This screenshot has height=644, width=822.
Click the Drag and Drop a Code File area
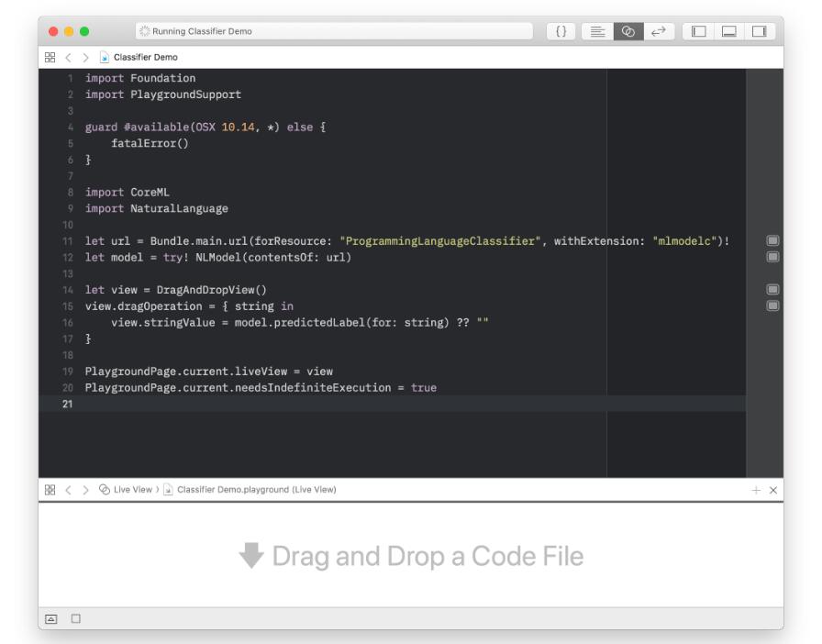(x=411, y=556)
